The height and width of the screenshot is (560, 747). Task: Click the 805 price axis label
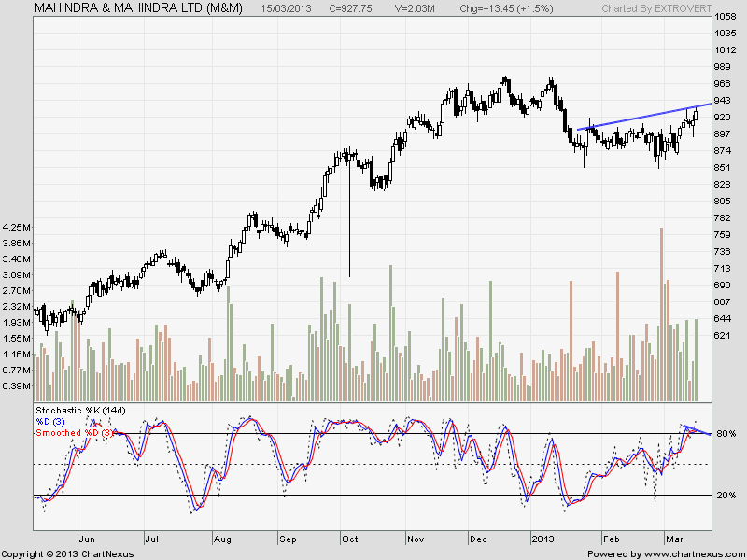(x=722, y=202)
